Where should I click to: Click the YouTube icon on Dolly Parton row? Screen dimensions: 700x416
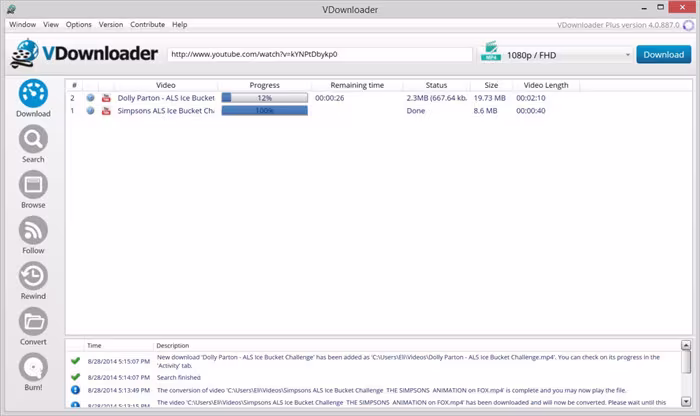point(106,98)
